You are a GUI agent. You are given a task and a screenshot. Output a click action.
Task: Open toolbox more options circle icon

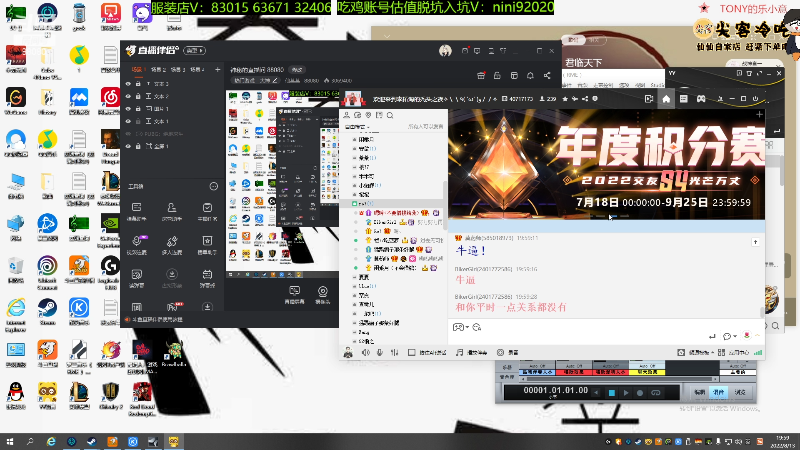[214, 187]
